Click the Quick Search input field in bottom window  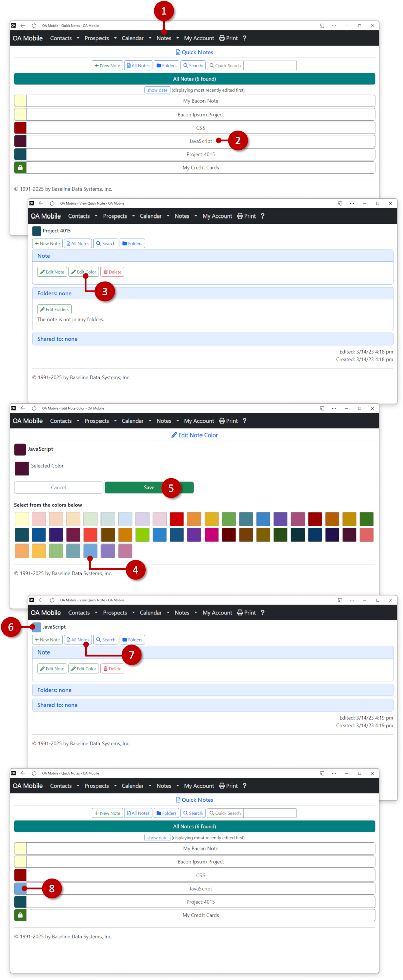pyautogui.click(x=270, y=813)
